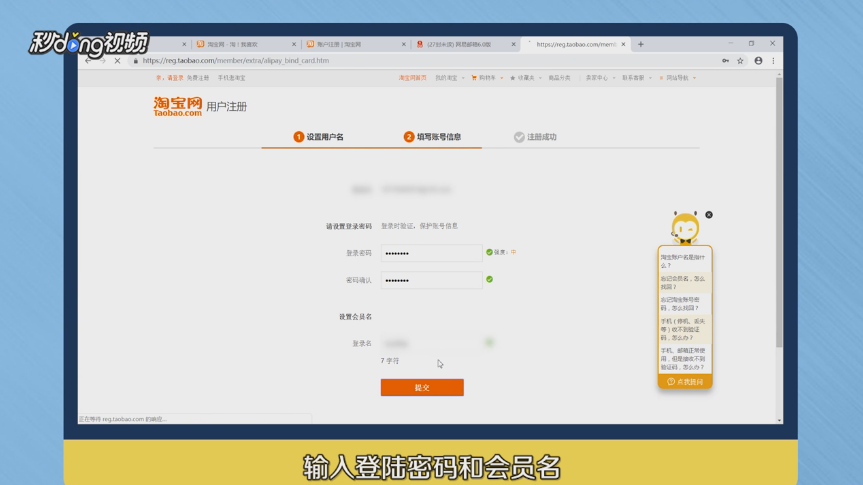Click the 登录密码 password field

432,253
